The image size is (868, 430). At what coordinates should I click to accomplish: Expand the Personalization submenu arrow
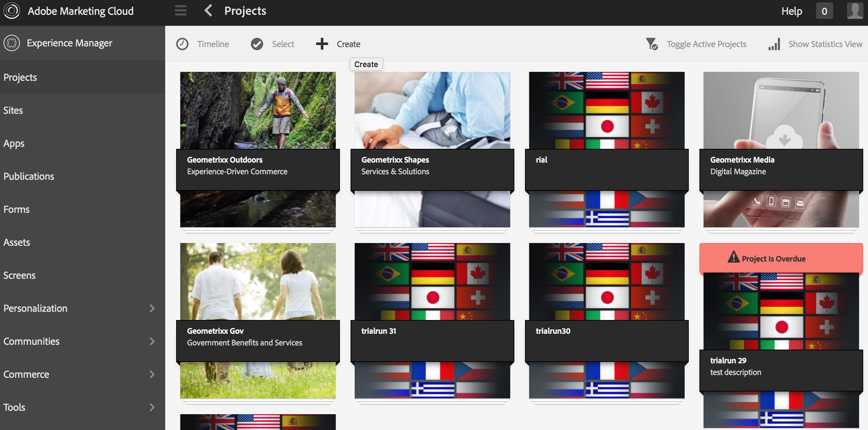pos(152,308)
